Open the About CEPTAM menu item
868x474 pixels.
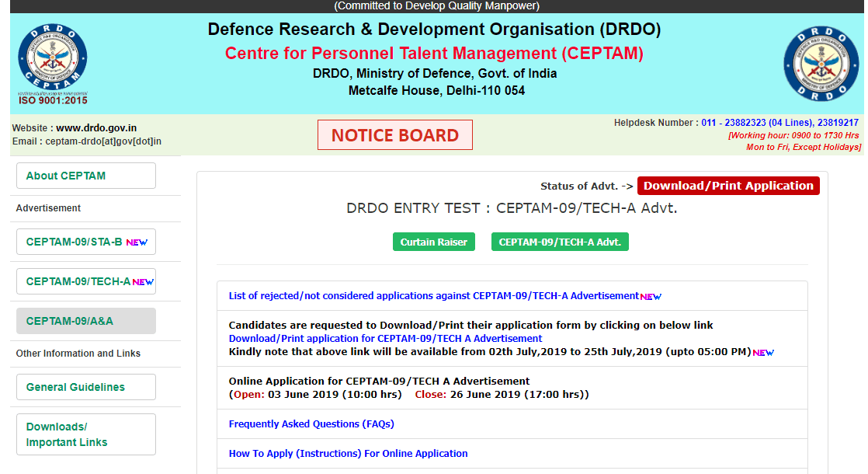pos(86,176)
